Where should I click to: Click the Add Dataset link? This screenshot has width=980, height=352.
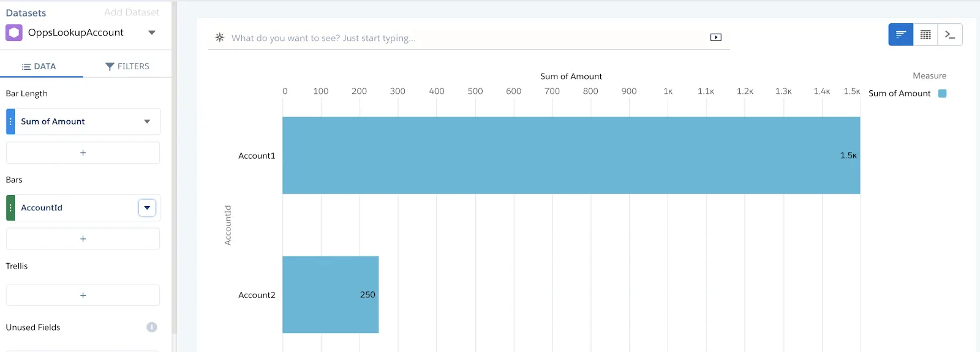[132, 12]
